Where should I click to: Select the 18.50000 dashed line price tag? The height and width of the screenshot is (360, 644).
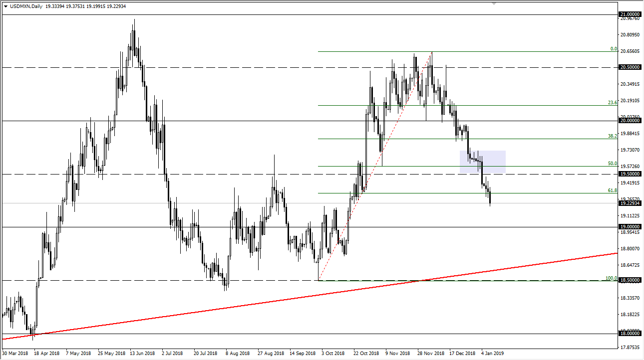pos(631,280)
